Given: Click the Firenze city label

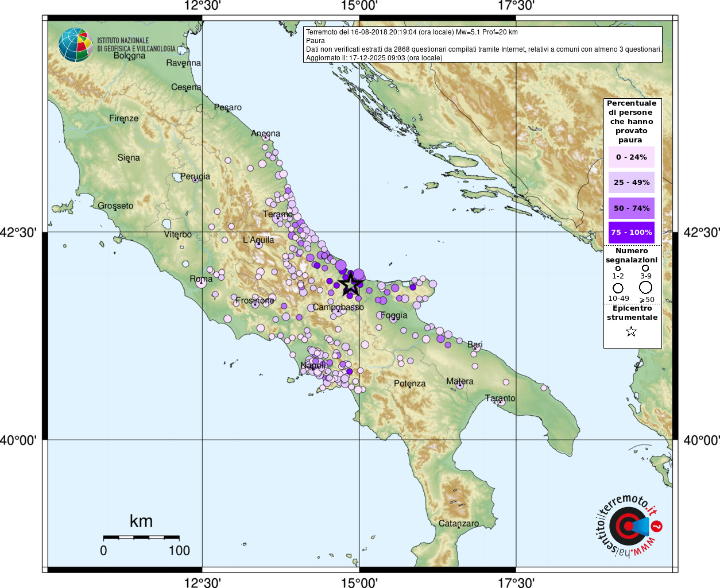Looking at the screenshot, I should [124, 118].
